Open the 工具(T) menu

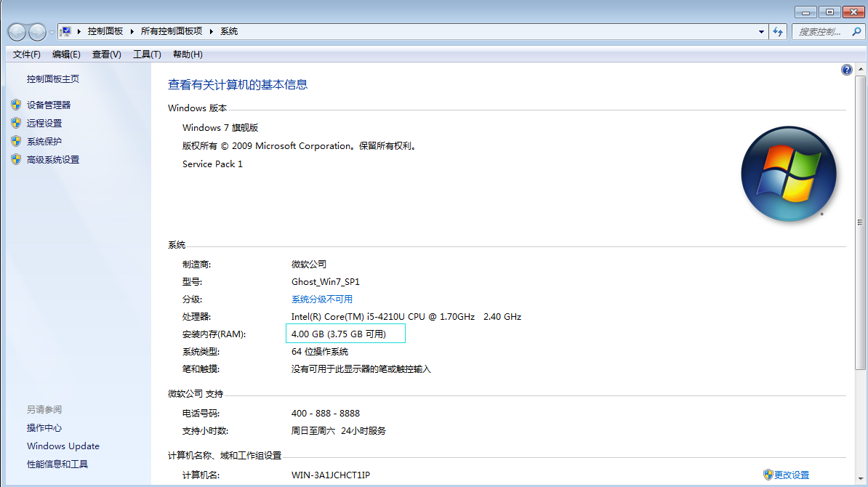click(147, 55)
